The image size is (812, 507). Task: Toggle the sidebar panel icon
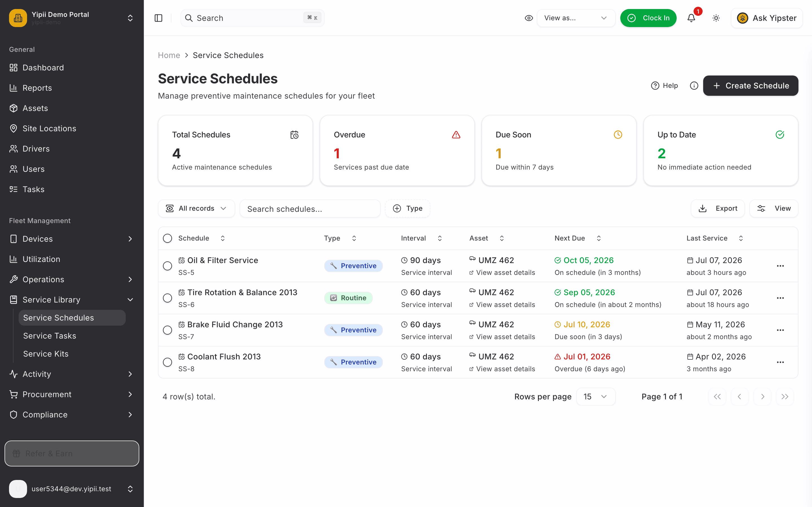pos(158,18)
